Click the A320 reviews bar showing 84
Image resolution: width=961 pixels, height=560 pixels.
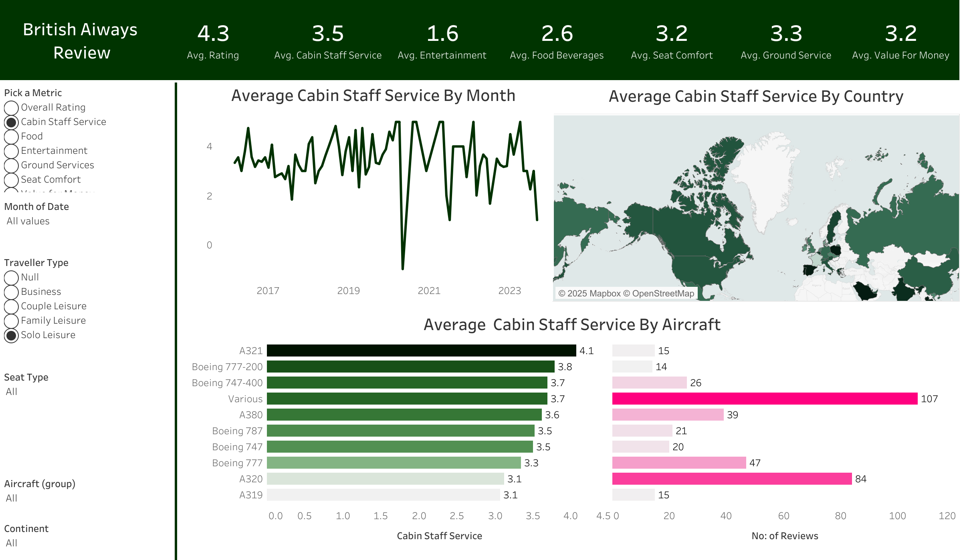tap(731, 479)
